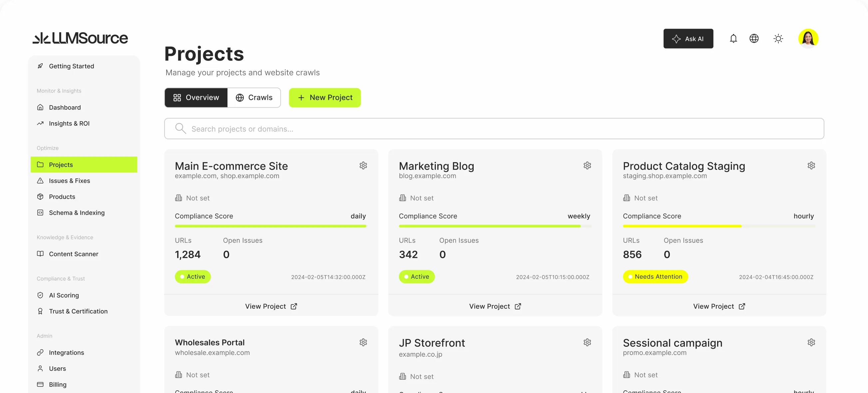This screenshot has width=868, height=393.
Task: Open the notifications bell icon
Action: [x=733, y=38]
